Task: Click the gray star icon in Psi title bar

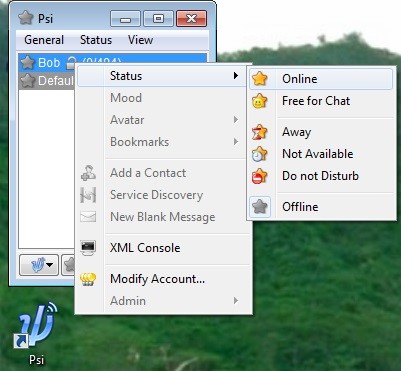Action: coord(26,17)
